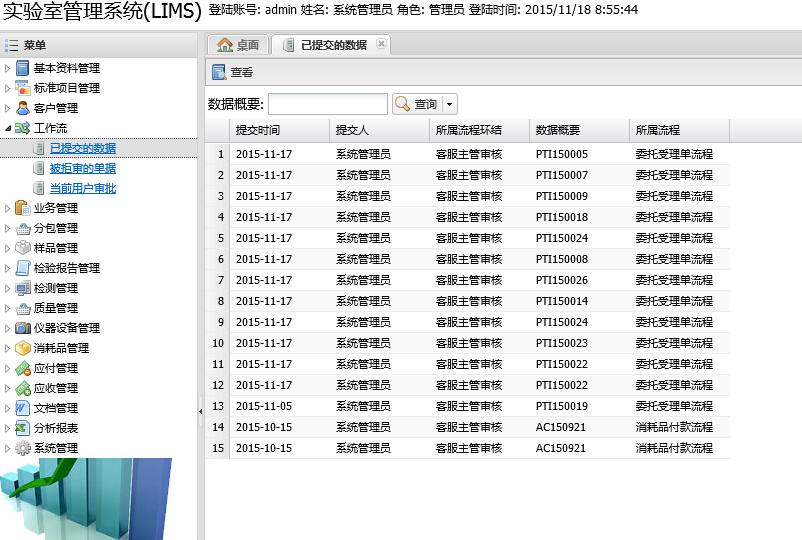Click the 客户管理 person icon
Screen dimensions: 802x540
click(x=23, y=108)
